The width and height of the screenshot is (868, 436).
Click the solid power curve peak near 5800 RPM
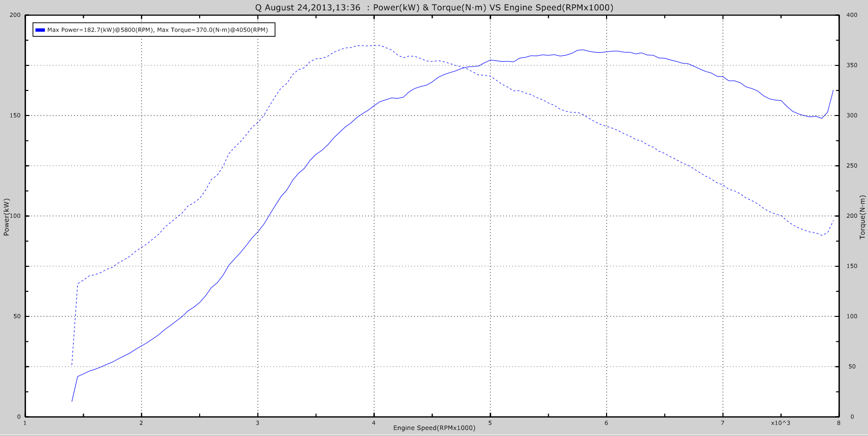pos(582,50)
